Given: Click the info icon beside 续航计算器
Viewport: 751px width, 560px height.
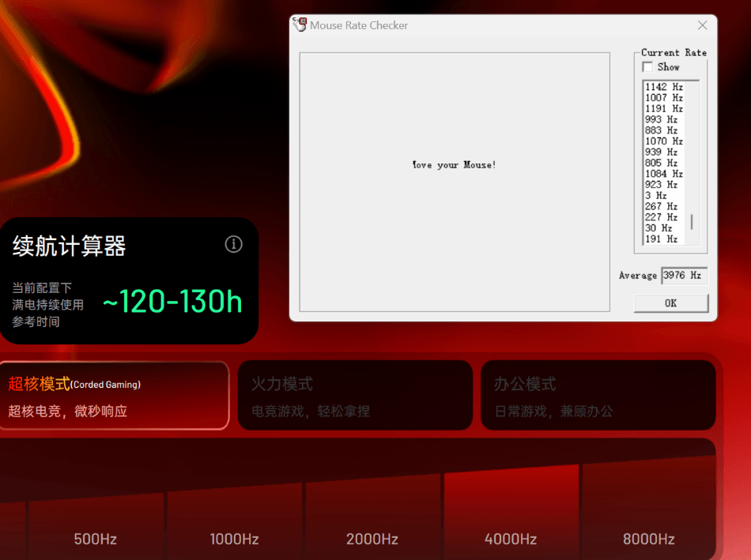Looking at the screenshot, I should coord(233,244).
